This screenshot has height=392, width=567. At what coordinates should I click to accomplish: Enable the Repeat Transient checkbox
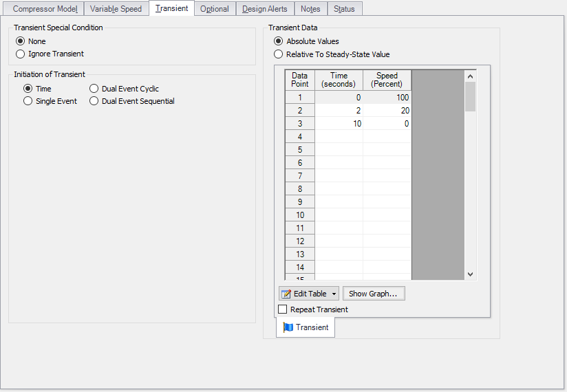[x=283, y=309]
